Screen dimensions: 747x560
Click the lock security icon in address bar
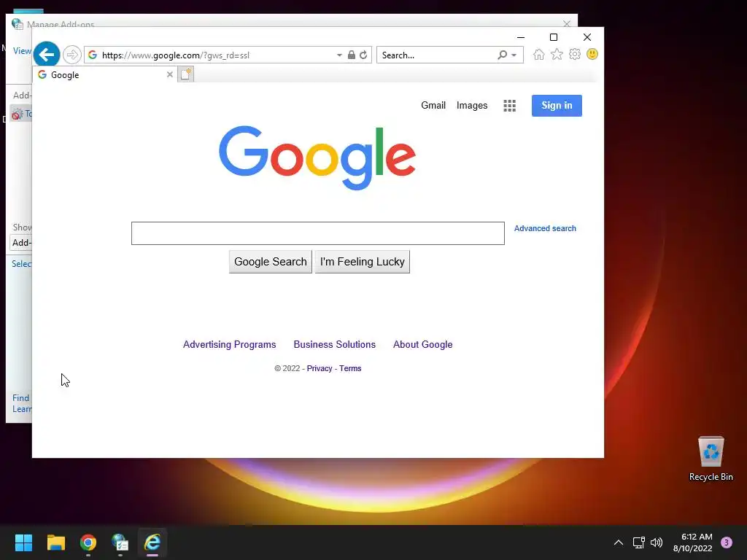pos(352,55)
